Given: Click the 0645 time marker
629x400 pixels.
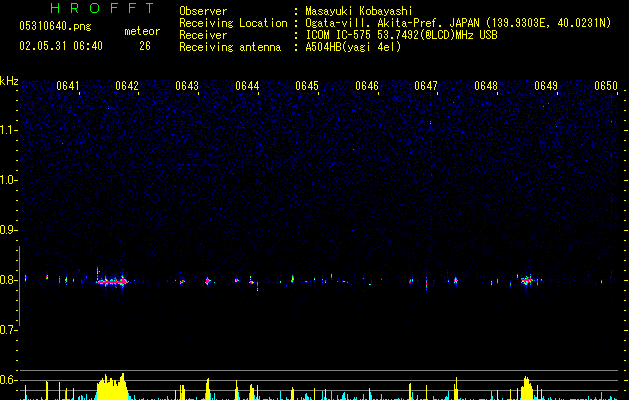Looking at the screenshot, I should click(307, 86).
